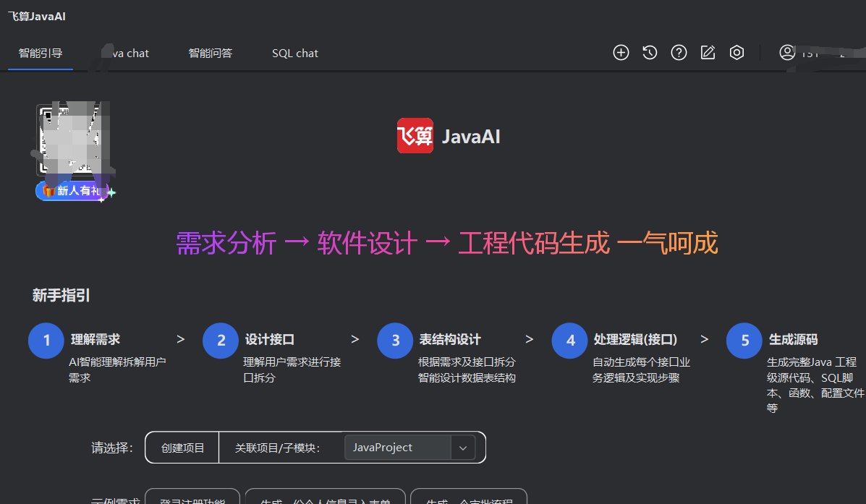Click the 设计接口 step title
The width and height of the screenshot is (866, 504).
pyautogui.click(x=270, y=340)
